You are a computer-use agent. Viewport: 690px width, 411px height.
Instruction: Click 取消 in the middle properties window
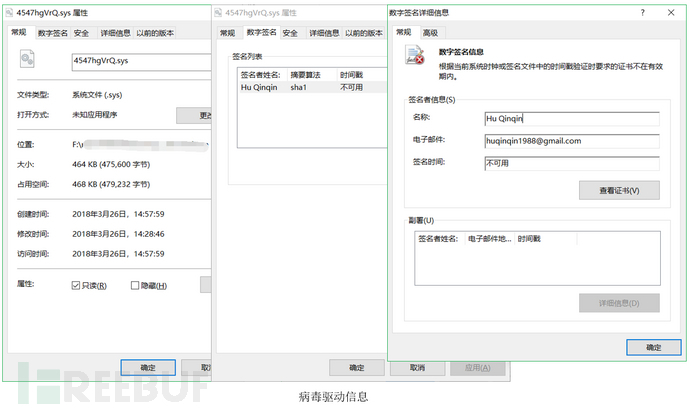412,366
